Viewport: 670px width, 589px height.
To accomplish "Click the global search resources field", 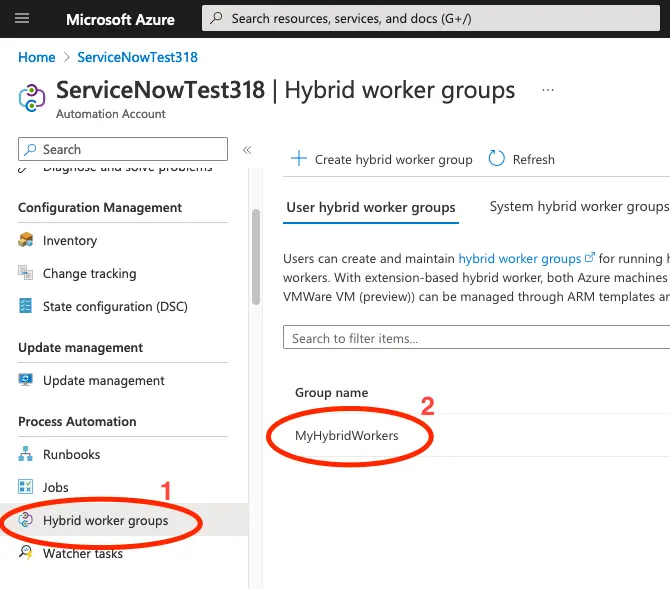I will [x=431, y=18].
